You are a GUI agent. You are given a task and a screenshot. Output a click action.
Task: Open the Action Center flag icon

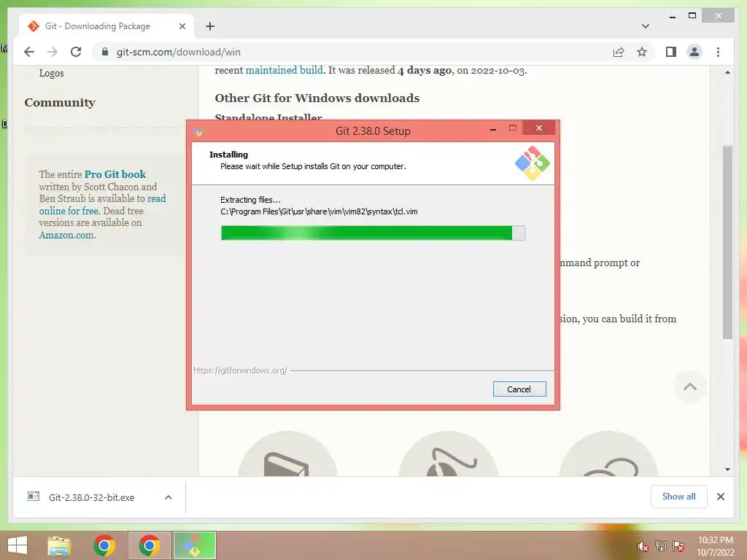click(678, 546)
